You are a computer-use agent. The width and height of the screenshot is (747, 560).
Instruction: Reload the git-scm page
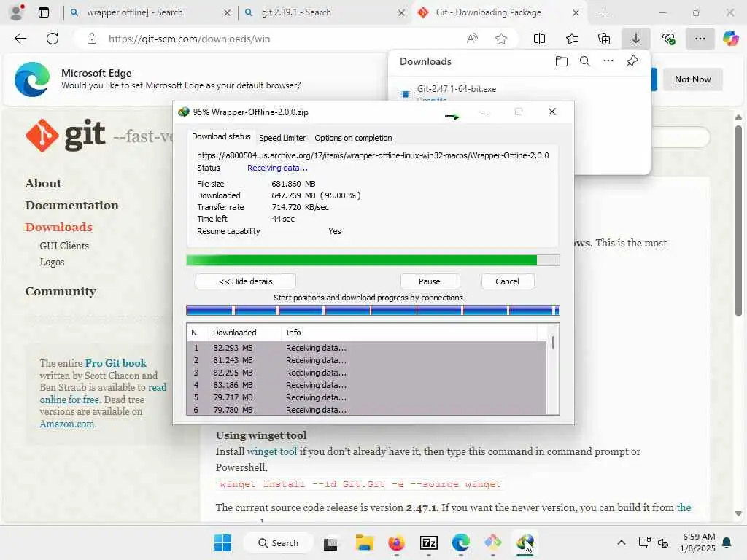coord(53,39)
